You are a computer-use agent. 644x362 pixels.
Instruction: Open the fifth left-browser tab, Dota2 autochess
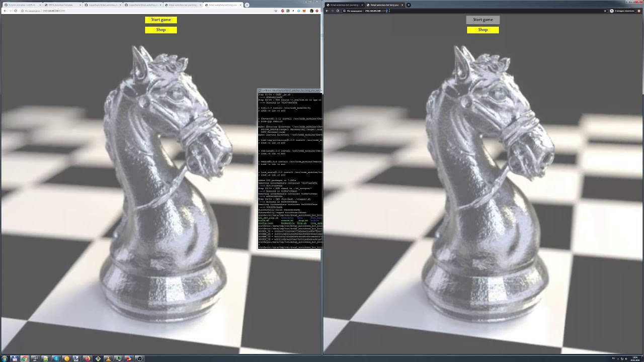coord(184,5)
